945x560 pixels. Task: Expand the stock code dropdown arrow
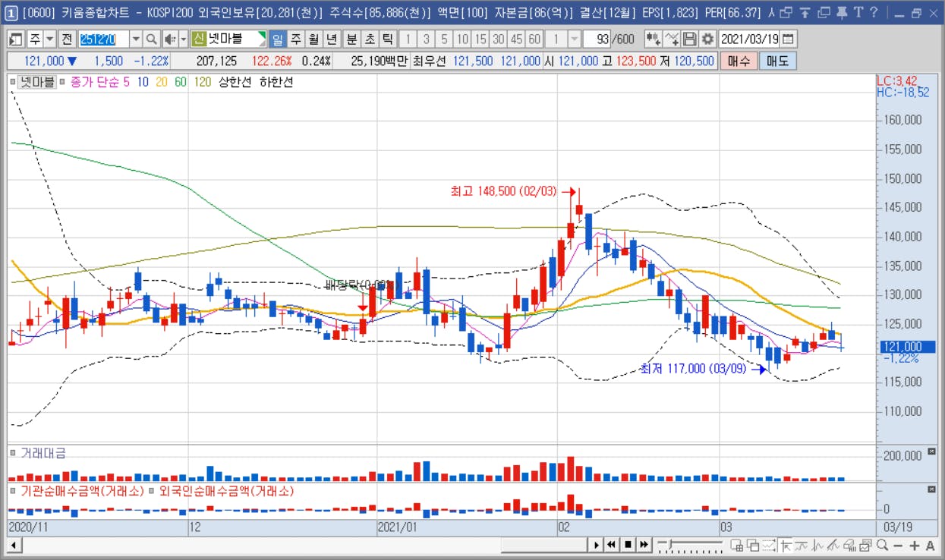click(x=136, y=39)
